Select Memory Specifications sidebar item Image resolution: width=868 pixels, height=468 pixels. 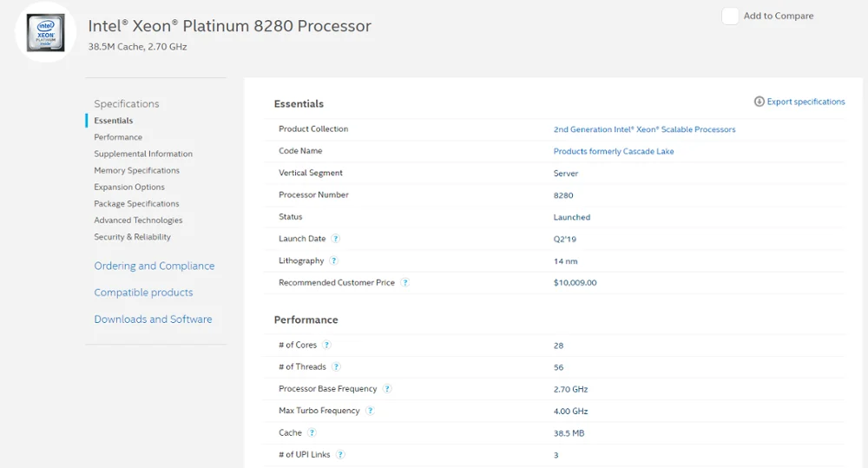pos(136,170)
